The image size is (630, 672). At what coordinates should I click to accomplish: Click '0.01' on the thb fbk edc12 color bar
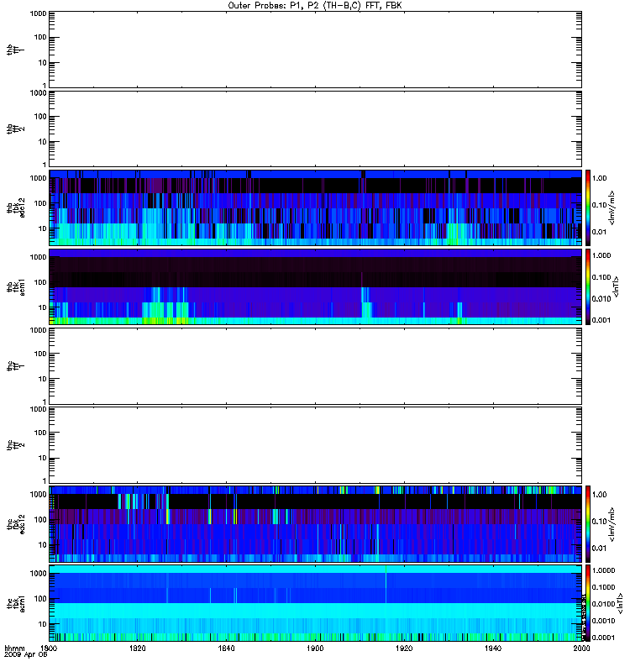(600, 232)
